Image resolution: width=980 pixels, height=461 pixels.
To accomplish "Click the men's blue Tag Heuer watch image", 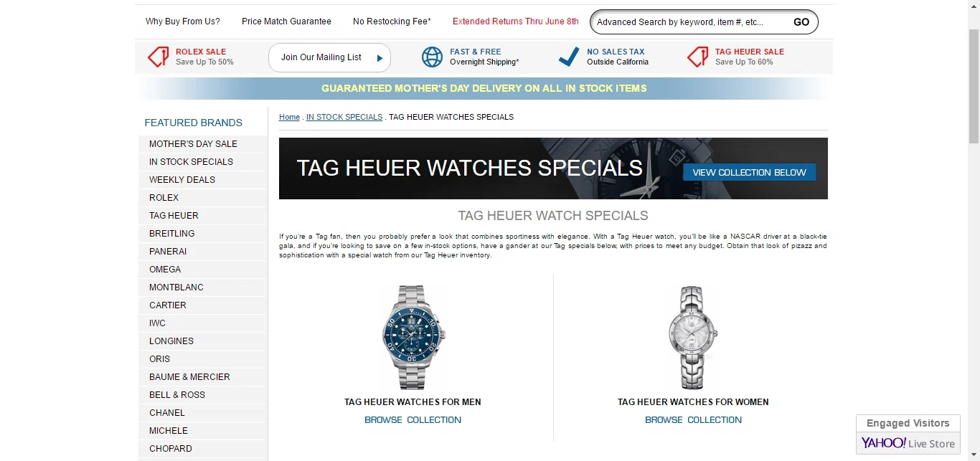I will coord(413,337).
